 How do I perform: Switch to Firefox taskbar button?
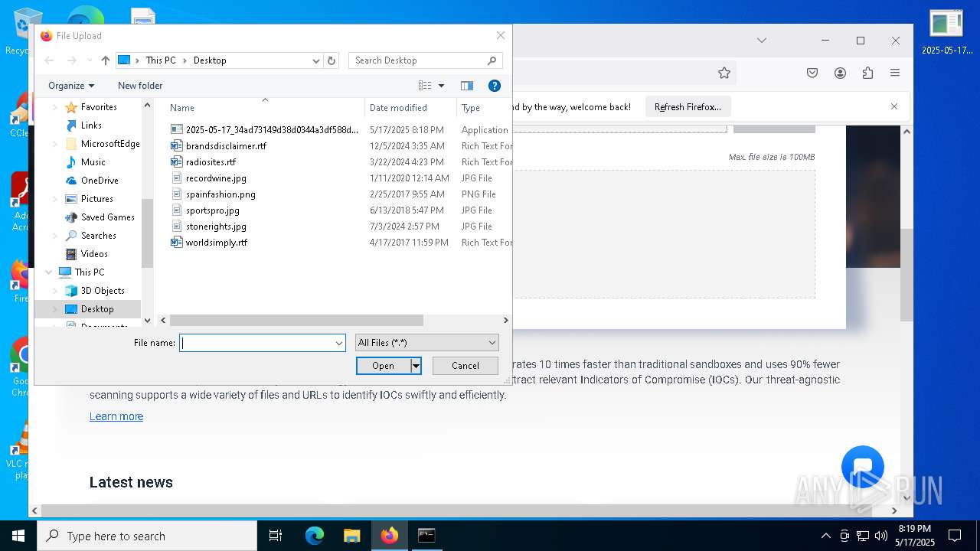[390, 536]
